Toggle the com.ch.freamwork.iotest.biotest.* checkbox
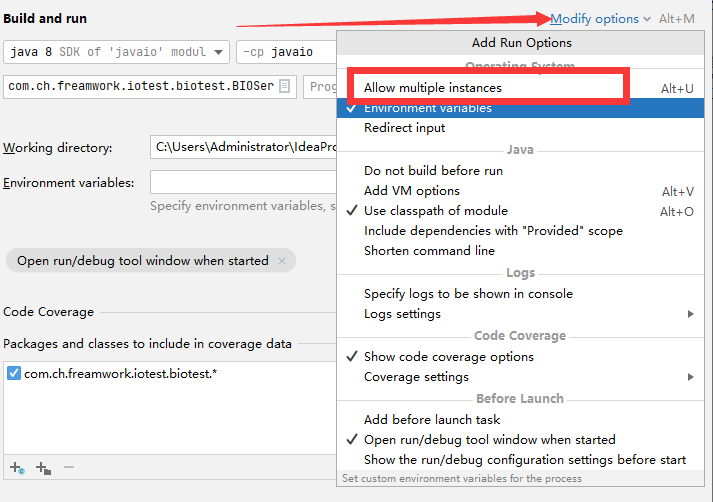713x502 pixels. pyautogui.click(x=14, y=373)
